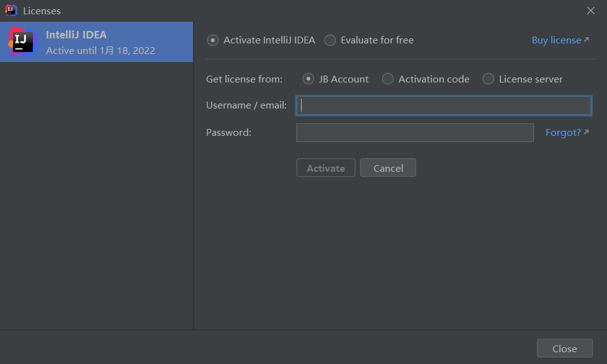Focus the Username / email field

coord(444,105)
